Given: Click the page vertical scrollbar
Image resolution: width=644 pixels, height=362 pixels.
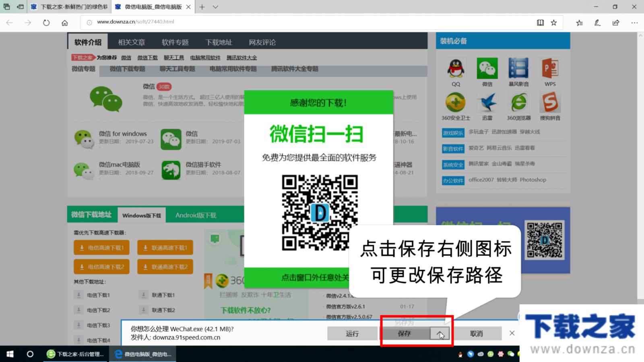Looking at the screenshot, I should click(x=640, y=169).
